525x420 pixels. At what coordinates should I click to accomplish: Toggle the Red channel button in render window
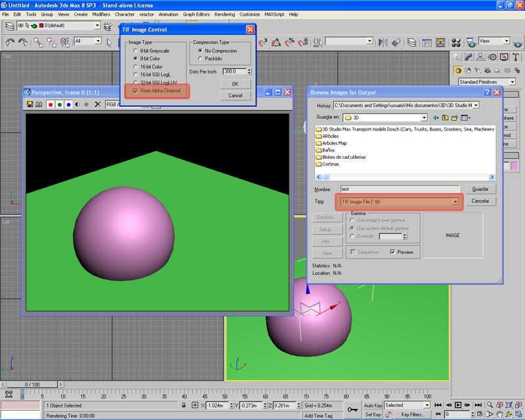coord(51,104)
